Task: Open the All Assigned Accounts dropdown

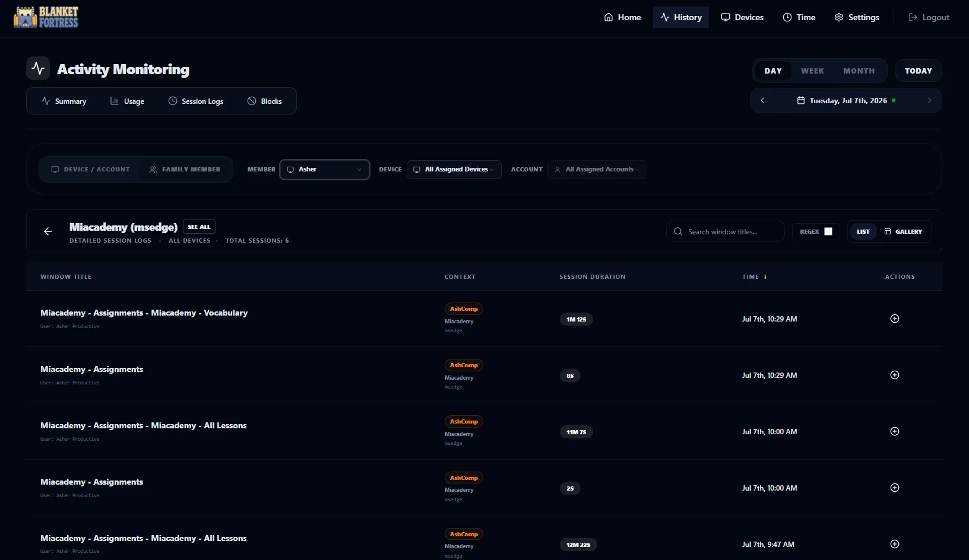Action: click(x=597, y=170)
